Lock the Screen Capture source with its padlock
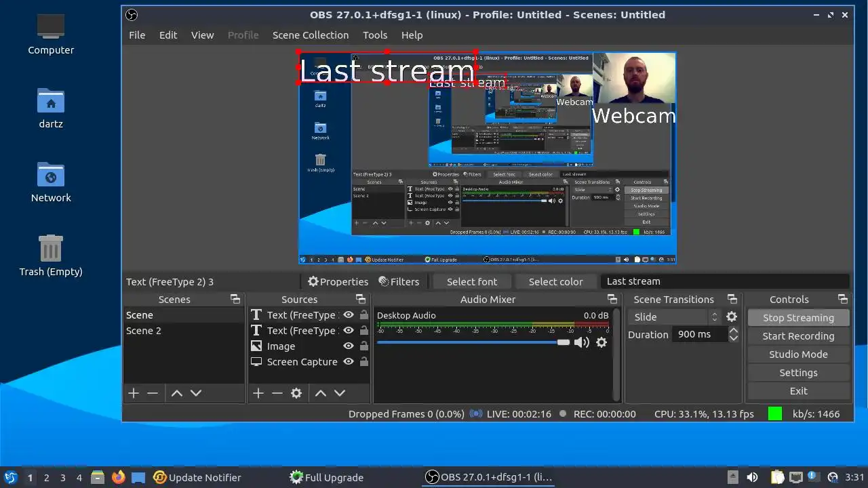Image resolution: width=868 pixels, height=488 pixels. (x=364, y=362)
